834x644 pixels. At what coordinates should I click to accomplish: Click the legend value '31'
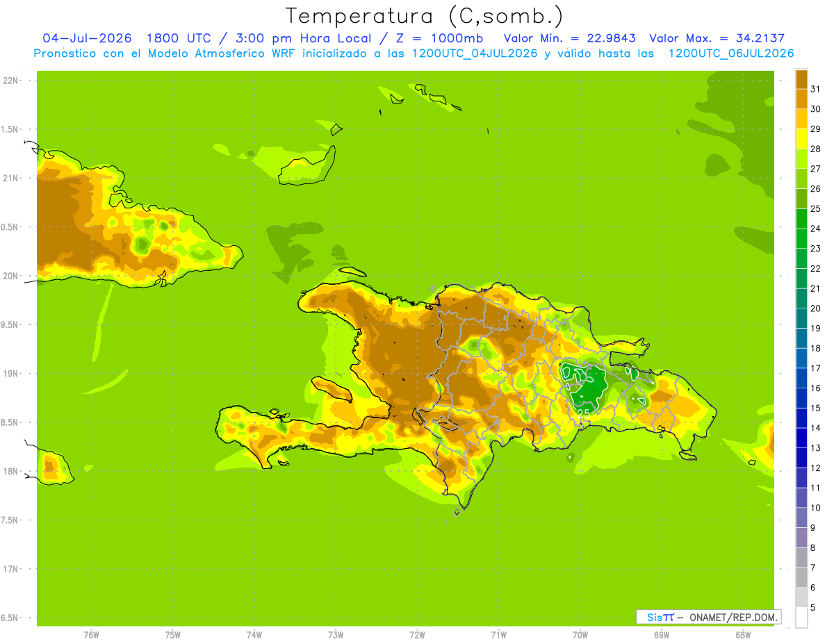pyautogui.click(x=816, y=89)
